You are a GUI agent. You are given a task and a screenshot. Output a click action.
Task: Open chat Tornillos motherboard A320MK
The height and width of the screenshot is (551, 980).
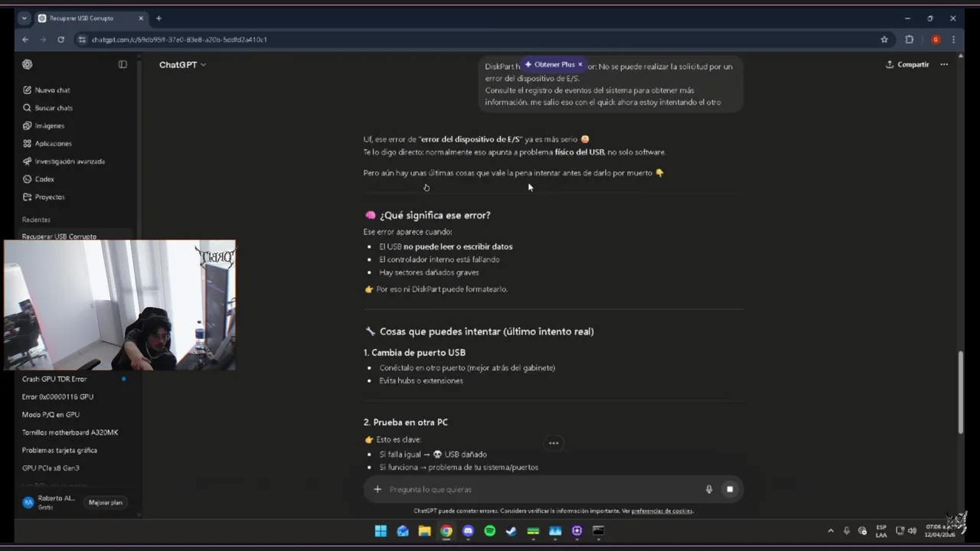point(70,432)
